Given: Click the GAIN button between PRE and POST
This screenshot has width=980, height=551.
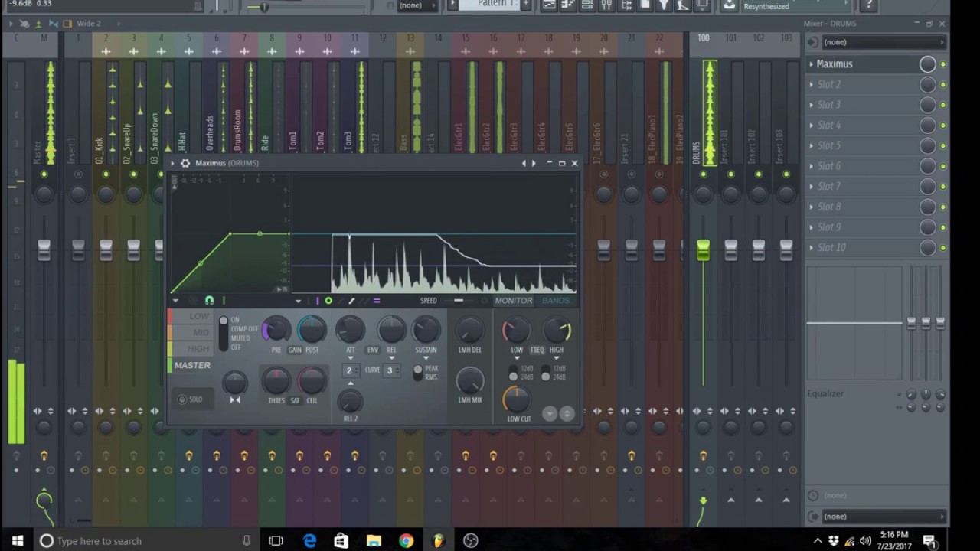Looking at the screenshot, I should (295, 350).
